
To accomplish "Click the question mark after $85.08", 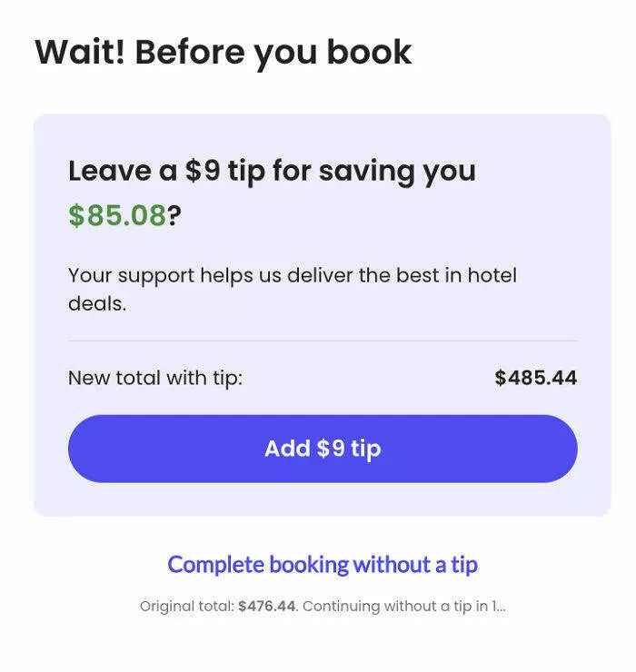I will click(174, 216).
